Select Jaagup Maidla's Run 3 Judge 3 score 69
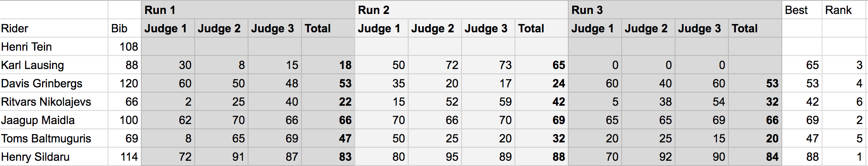The width and height of the screenshot is (868, 166). pos(702,120)
